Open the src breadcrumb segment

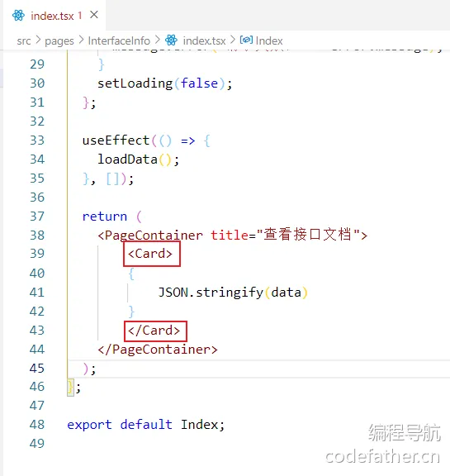pyautogui.click(x=24, y=40)
